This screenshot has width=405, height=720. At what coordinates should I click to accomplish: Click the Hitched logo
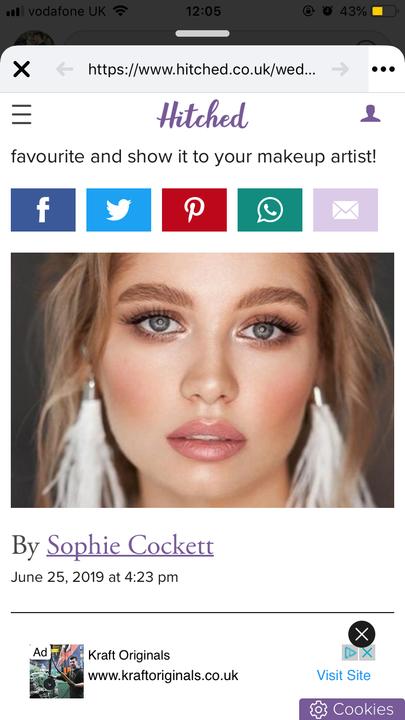tap(202, 115)
